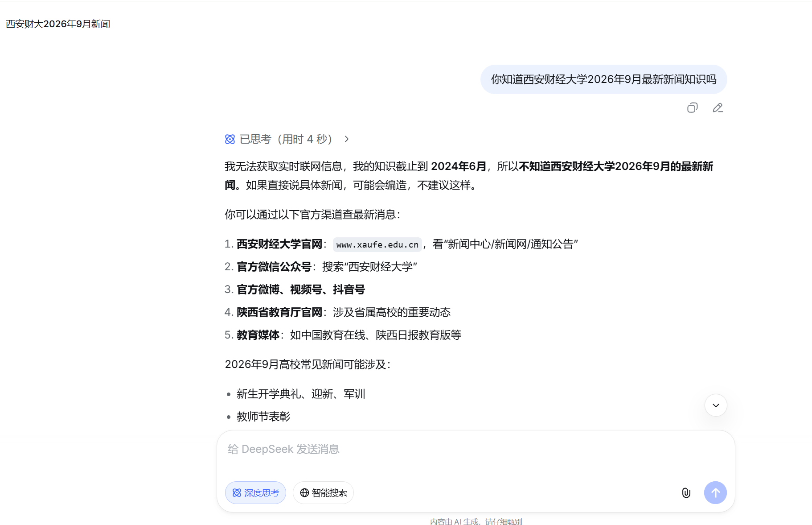Click the 官方微博、视频号、抖音号 list item
Screen dimensions: 812x525
[301, 289]
